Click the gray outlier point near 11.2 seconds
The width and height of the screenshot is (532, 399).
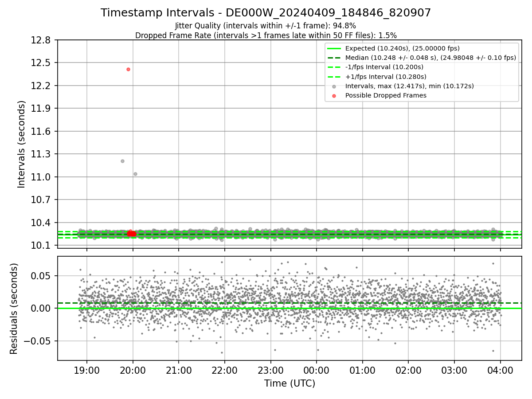122,161
